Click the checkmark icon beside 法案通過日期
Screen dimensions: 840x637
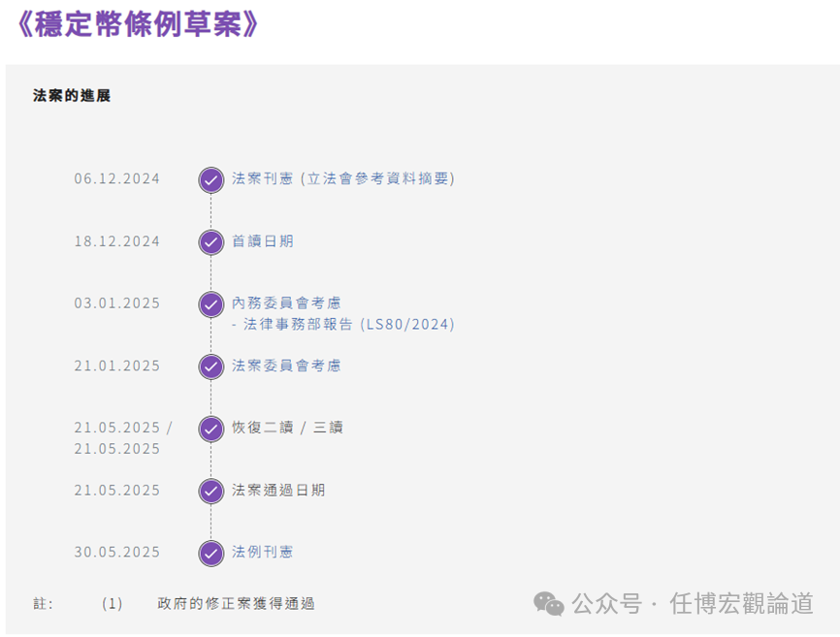coord(210,491)
